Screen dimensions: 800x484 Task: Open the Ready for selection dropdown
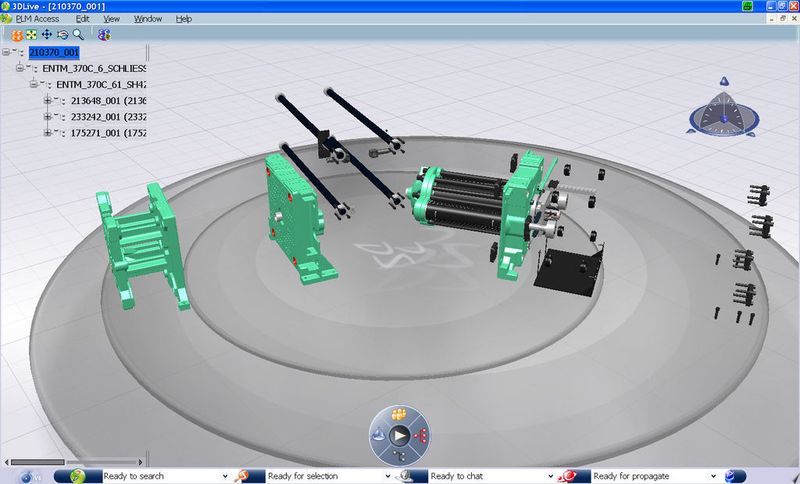(x=387, y=476)
